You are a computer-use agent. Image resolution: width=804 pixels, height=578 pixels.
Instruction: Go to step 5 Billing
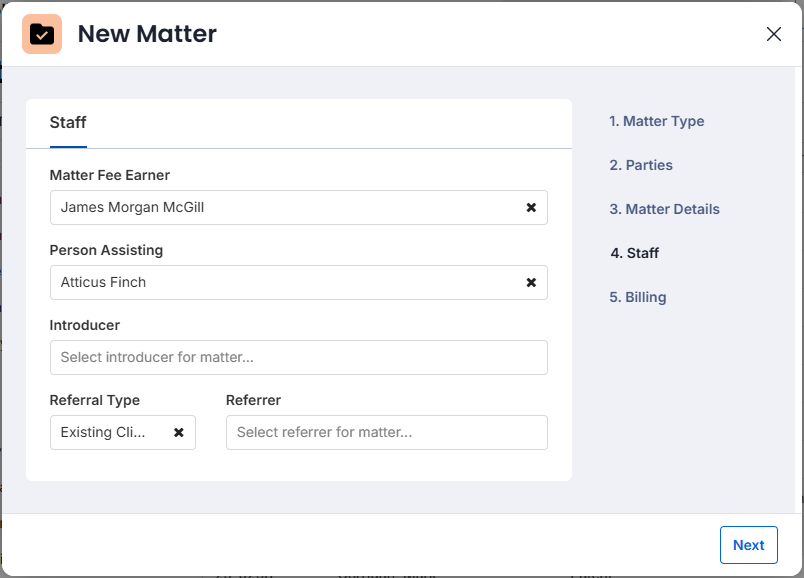coord(637,297)
